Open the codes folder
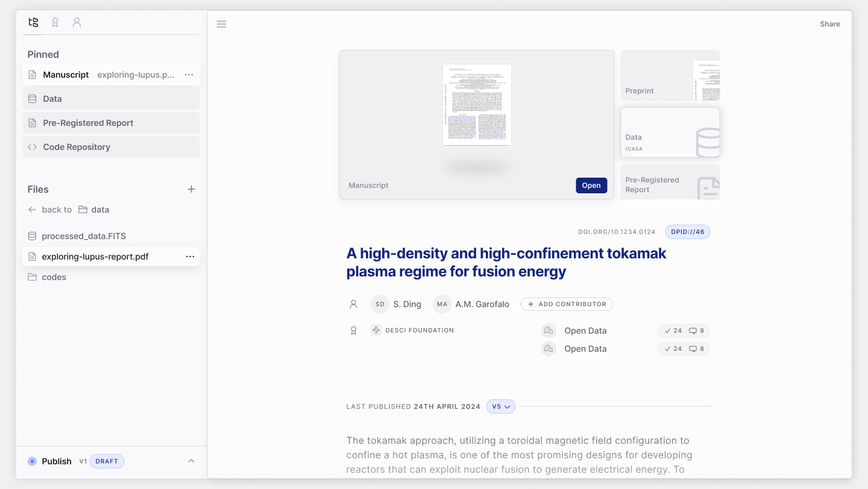The image size is (868, 489). tap(54, 277)
